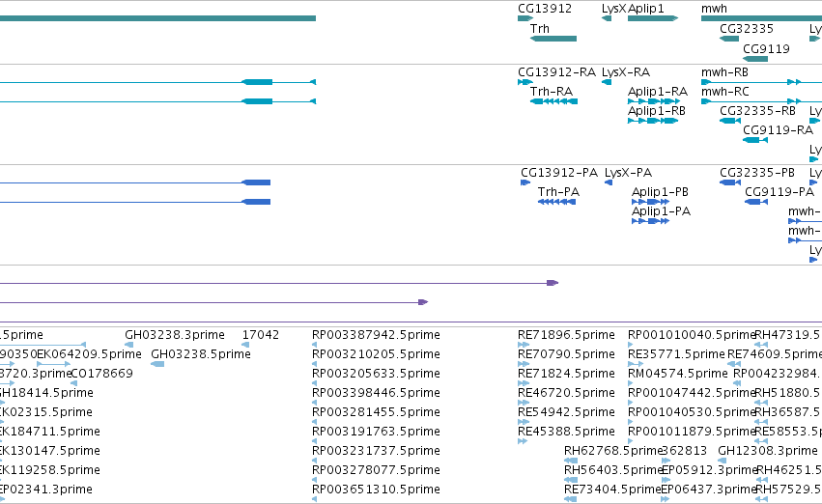Select the lower purple arrow feature line

tap(213, 302)
